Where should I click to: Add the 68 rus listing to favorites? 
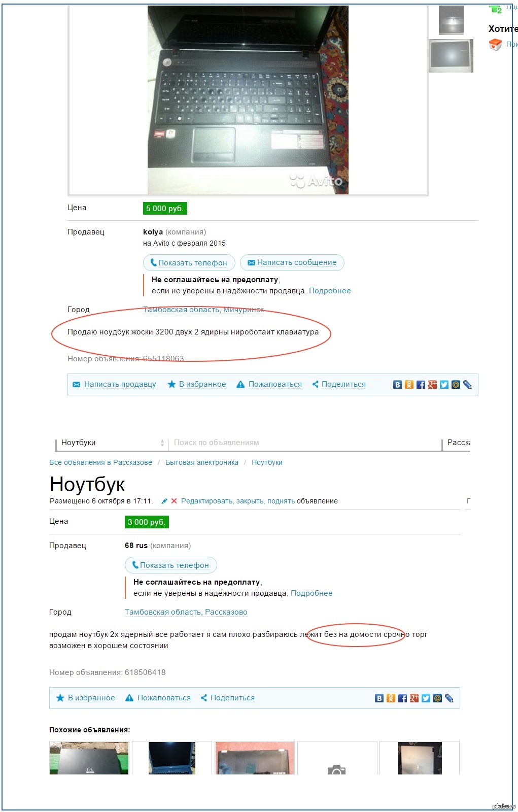86,698
